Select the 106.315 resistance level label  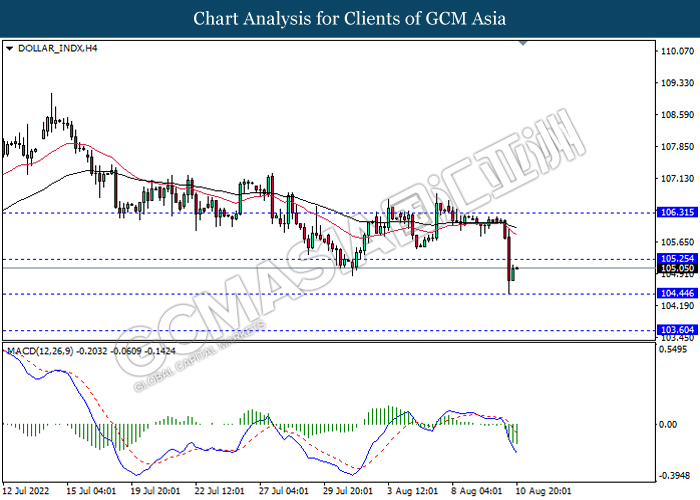point(677,212)
